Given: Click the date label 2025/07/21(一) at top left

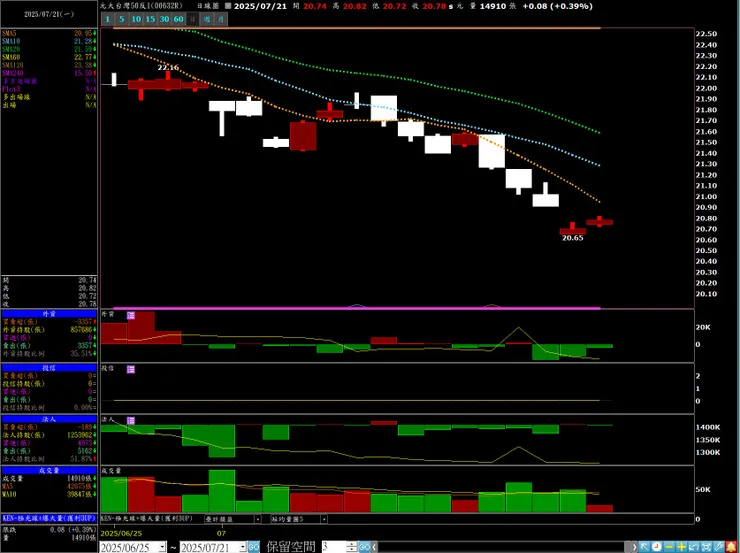Looking at the screenshot, I should coord(49,15).
